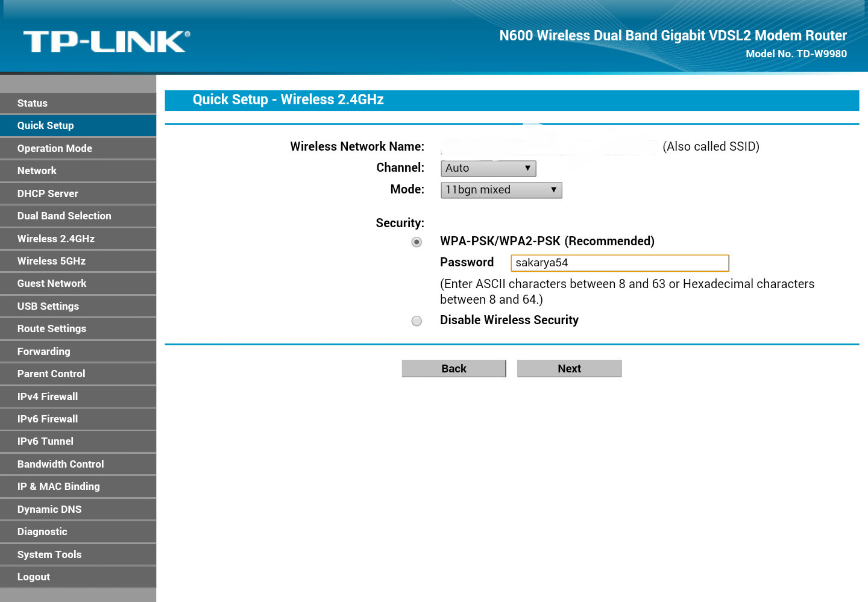868x602 pixels.
Task: Click the Wireless Network Name field
Action: [x=550, y=146]
